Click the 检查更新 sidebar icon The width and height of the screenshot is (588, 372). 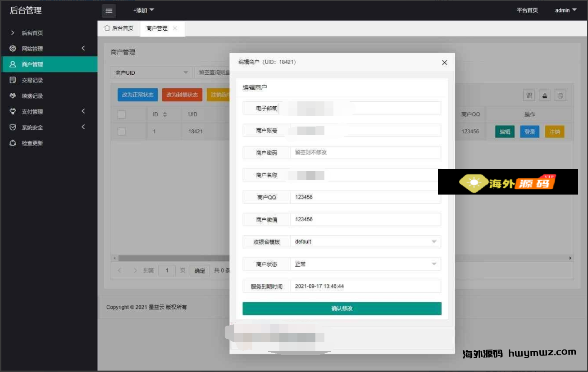[x=13, y=143]
